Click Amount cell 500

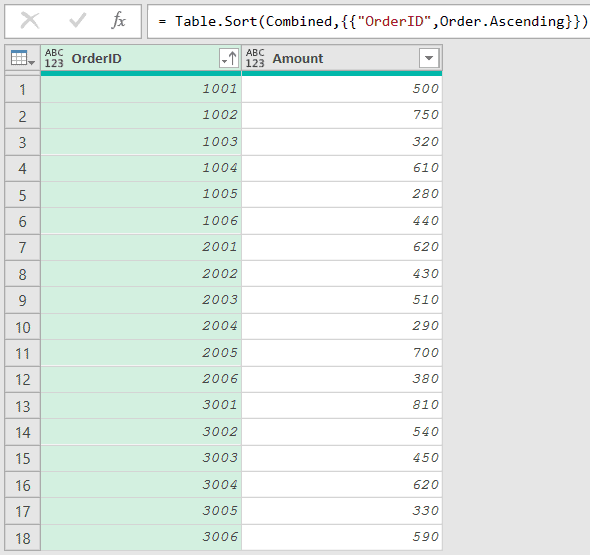342,89
